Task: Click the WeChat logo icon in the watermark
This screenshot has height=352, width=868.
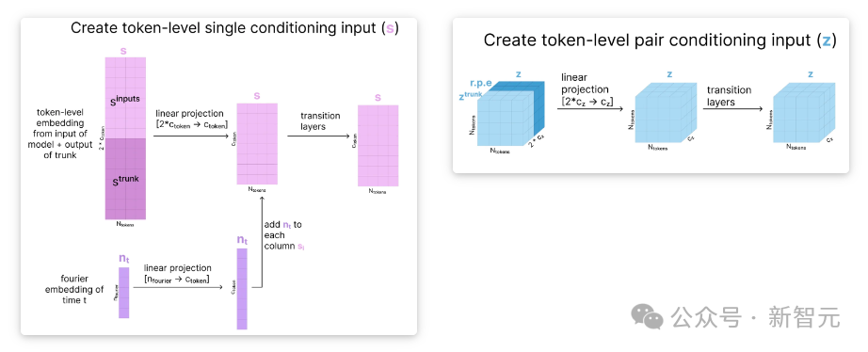Action: point(648,315)
